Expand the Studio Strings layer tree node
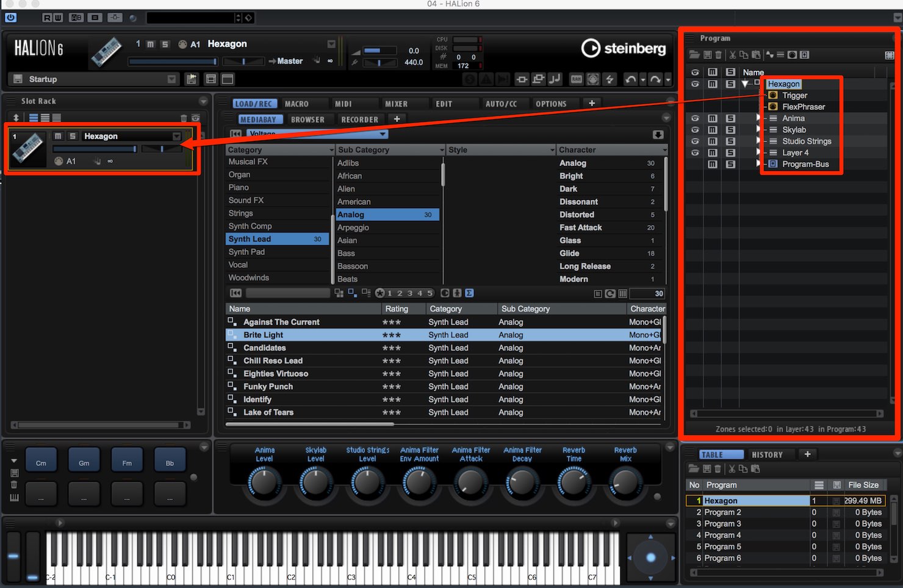903x588 pixels. (758, 141)
